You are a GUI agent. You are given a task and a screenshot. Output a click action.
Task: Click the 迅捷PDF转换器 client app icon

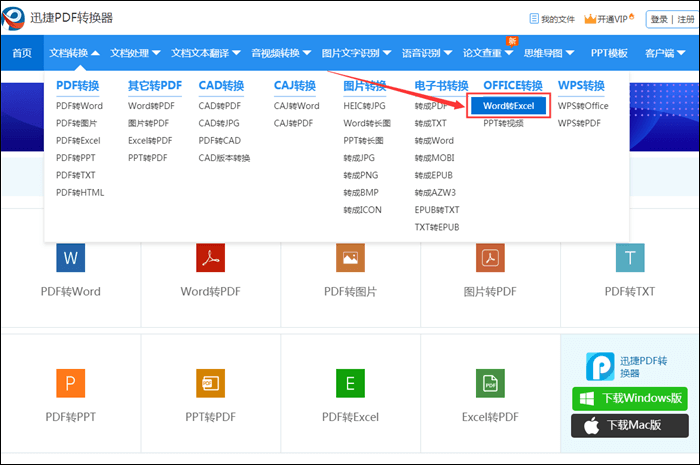click(600, 366)
